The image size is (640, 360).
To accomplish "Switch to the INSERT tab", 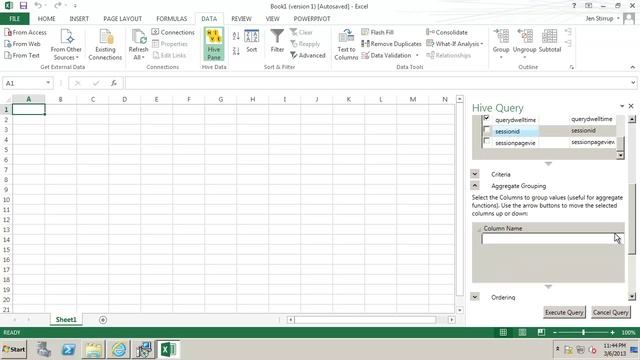I will pos(79,19).
